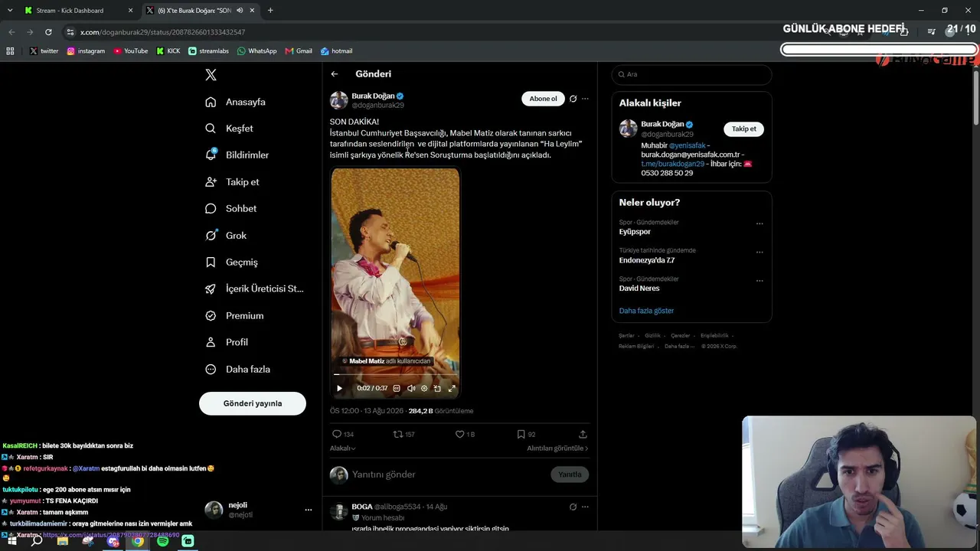Go back using the Gönderi back arrow
The image size is (980, 551).
(x=335, y=74)
